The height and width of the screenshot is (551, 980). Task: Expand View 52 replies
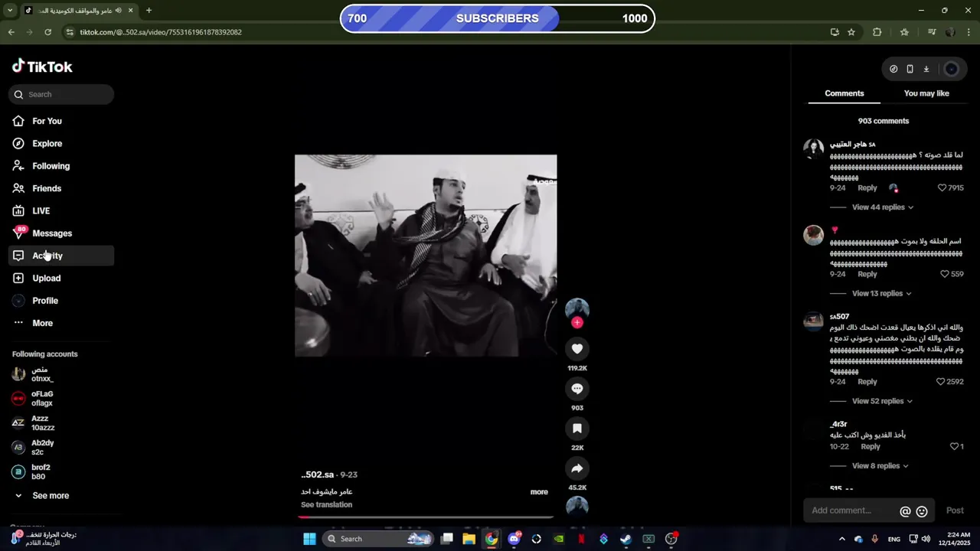tap(882, 401)
